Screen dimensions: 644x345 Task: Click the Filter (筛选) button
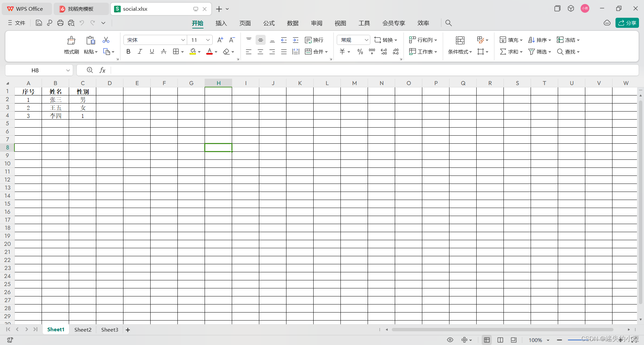pyautogui.click(x=540, y=52)
